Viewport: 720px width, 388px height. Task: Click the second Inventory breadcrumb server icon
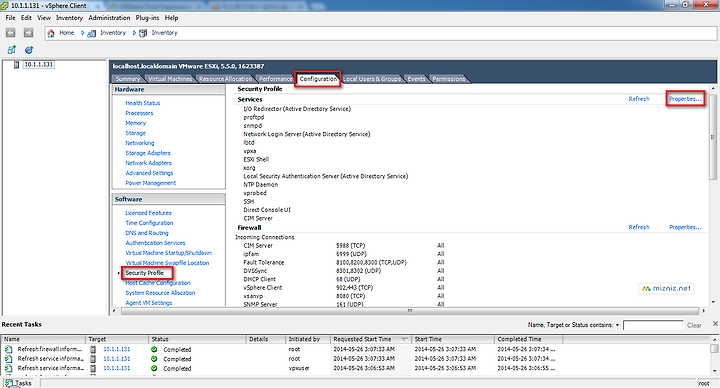tap(143, 33)
